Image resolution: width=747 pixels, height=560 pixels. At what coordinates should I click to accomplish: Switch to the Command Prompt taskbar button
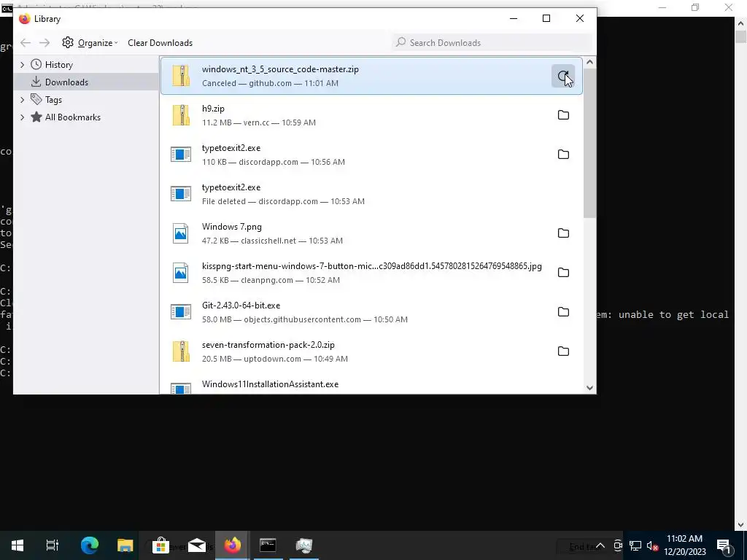[x=268, y=545]
